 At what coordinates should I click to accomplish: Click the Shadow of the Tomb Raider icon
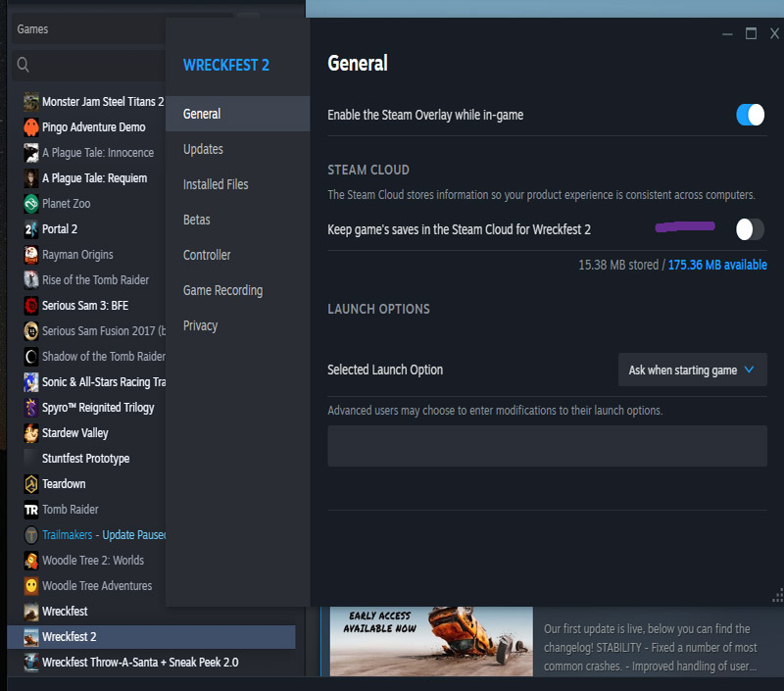click(x=31, y=357)
